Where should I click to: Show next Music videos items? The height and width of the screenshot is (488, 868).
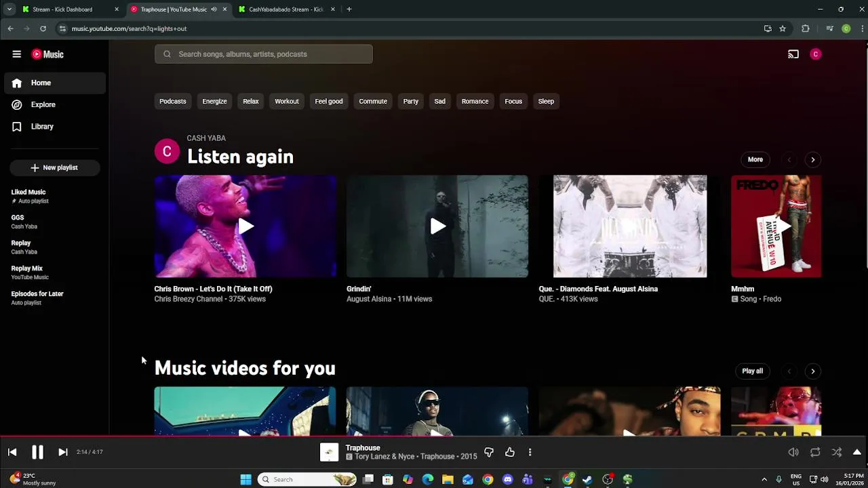[x=813, y=371]
